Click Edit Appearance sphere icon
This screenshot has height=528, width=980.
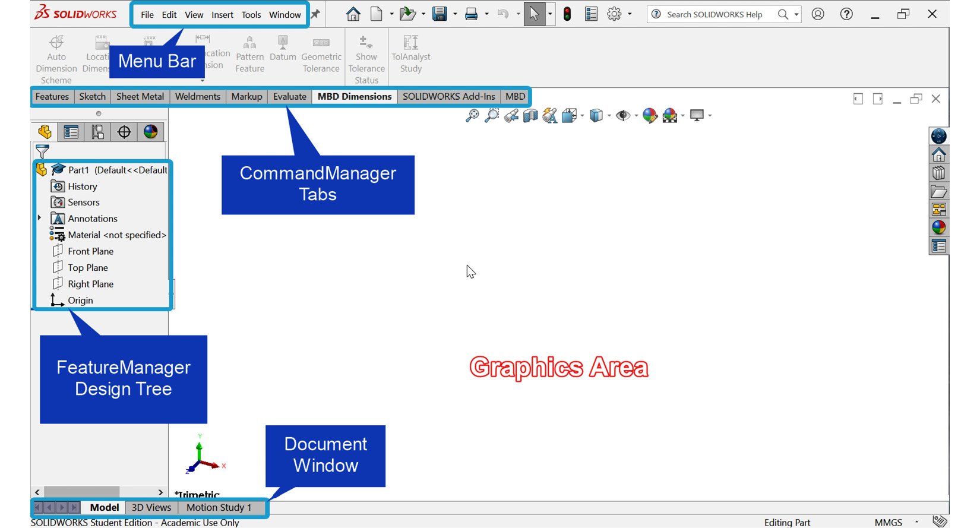point(650,115)
